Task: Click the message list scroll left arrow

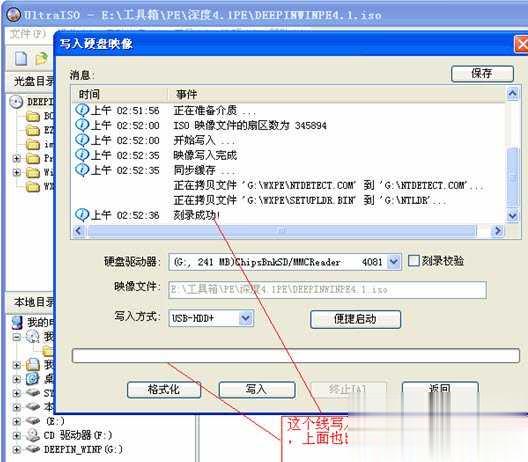Action: [78, 231]
